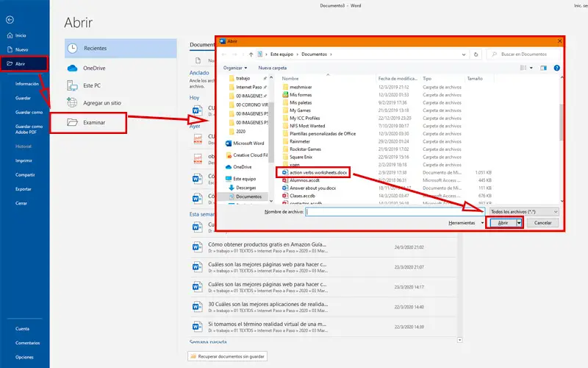Click 'Este equipo' in the address breadcrumb
The width and height of the screenshot is (588, 368).
coord(282,54)
